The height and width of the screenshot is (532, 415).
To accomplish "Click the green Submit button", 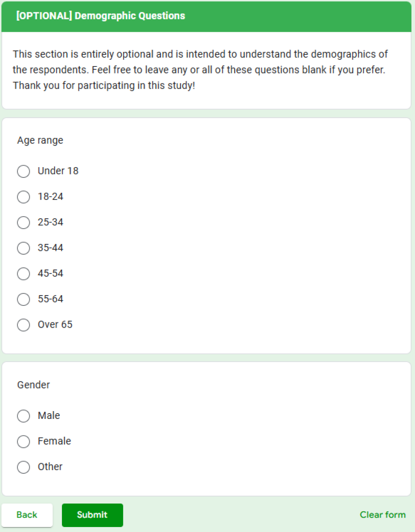I will coord(92,515).
